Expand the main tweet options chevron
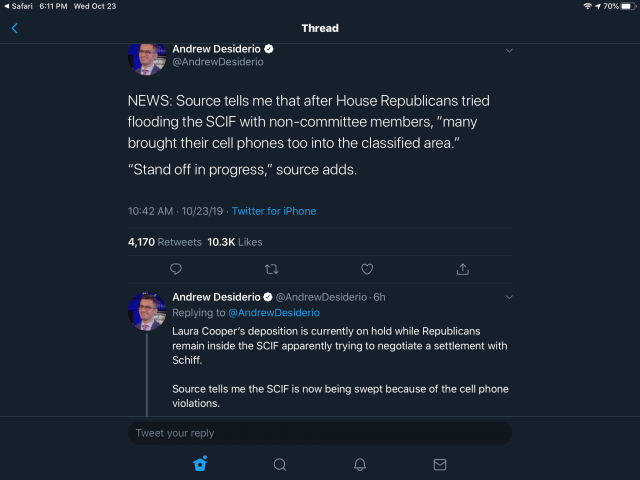 509,50
